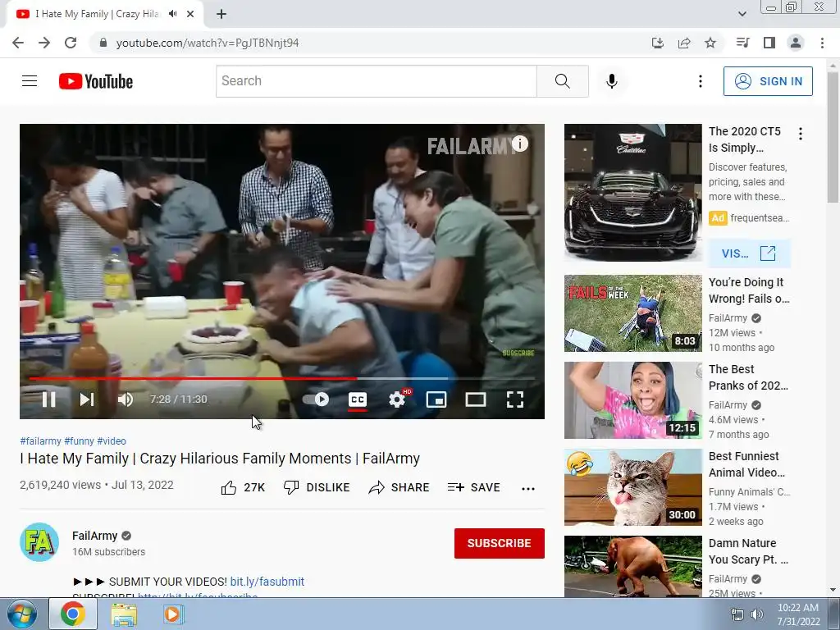Open YouTube settings three-dot menu
Image resolution: width=840 pixels, height=630 pixels.
(701, 81)
